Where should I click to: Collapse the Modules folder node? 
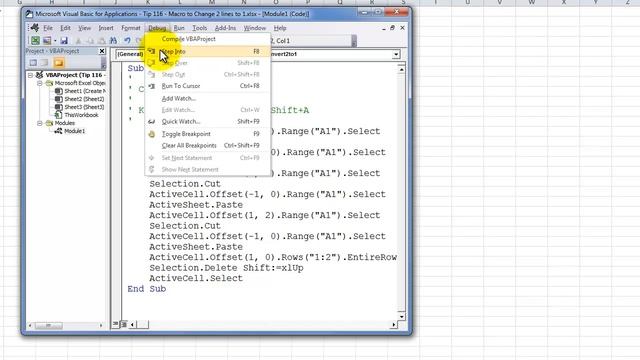[40, 123]
